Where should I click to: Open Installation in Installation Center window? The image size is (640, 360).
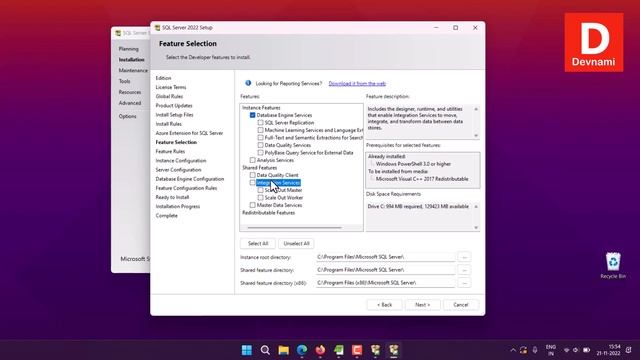click(x=131, y=60)
